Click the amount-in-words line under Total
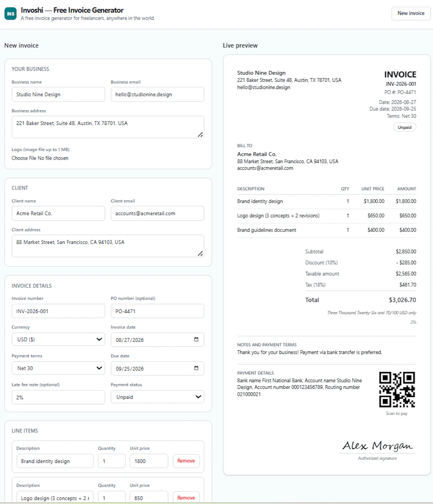Viewport: 433px width, 504px height. 372,313
